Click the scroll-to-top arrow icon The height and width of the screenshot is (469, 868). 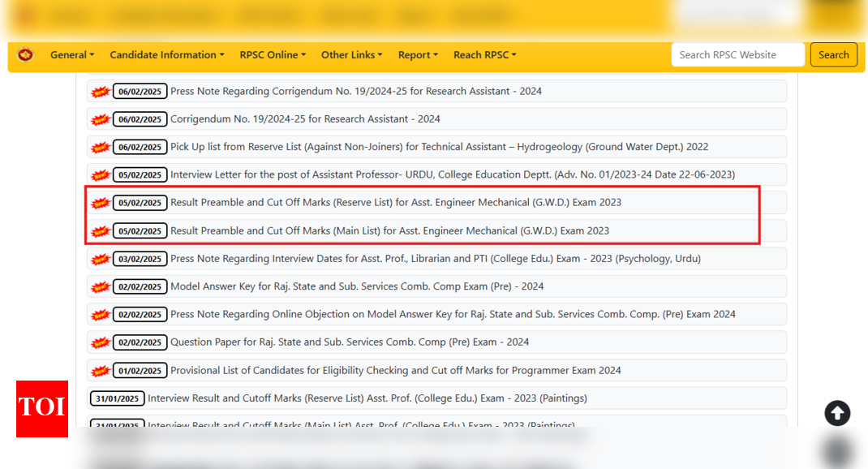click(x=837, y=413)
